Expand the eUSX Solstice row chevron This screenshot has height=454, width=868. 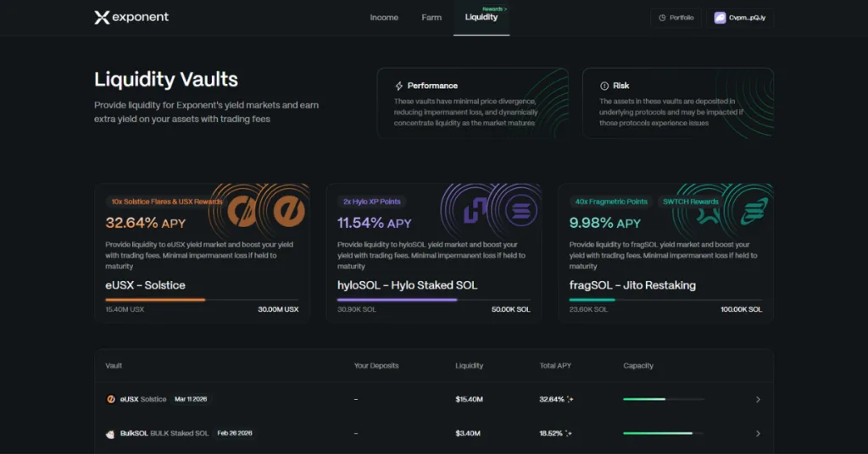(758, 399)
